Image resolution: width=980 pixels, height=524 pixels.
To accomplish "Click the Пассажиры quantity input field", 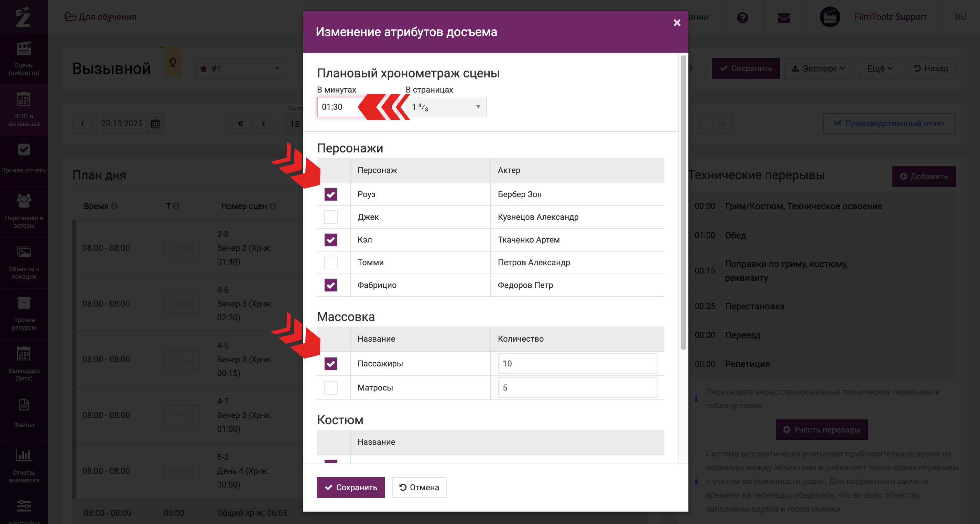I will coord(577,363).
